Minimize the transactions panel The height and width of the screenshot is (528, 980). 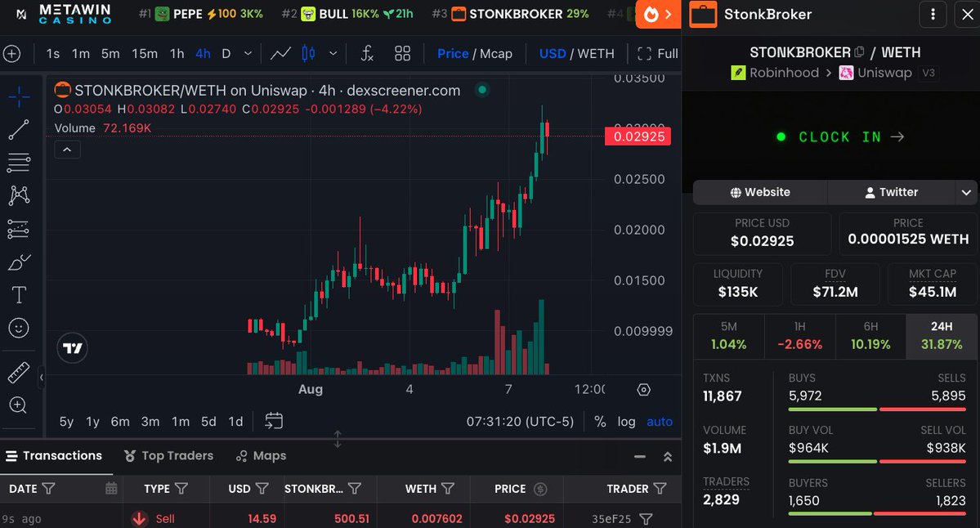tap(639, 457)
